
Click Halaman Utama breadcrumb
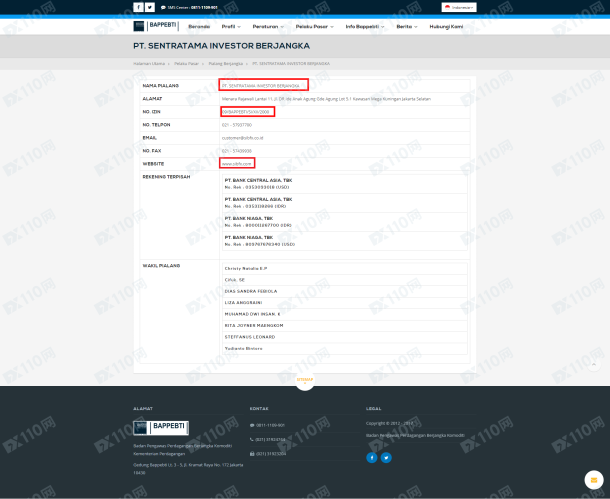coord(149,63)
